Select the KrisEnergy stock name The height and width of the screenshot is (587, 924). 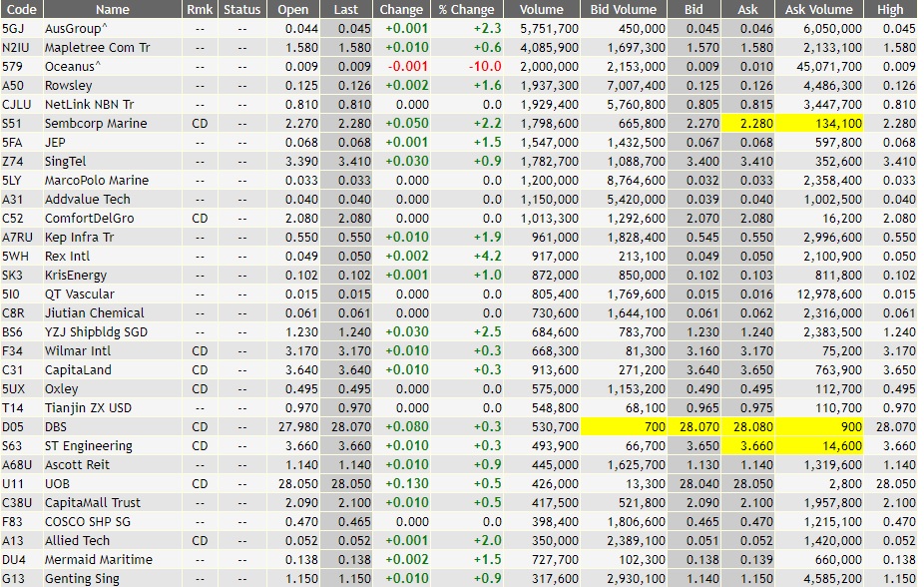click(76, 276)
